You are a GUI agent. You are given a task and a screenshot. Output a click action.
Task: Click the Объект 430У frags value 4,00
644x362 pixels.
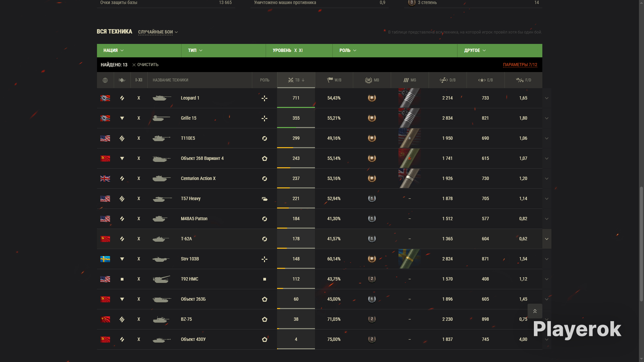coord(523,340)
